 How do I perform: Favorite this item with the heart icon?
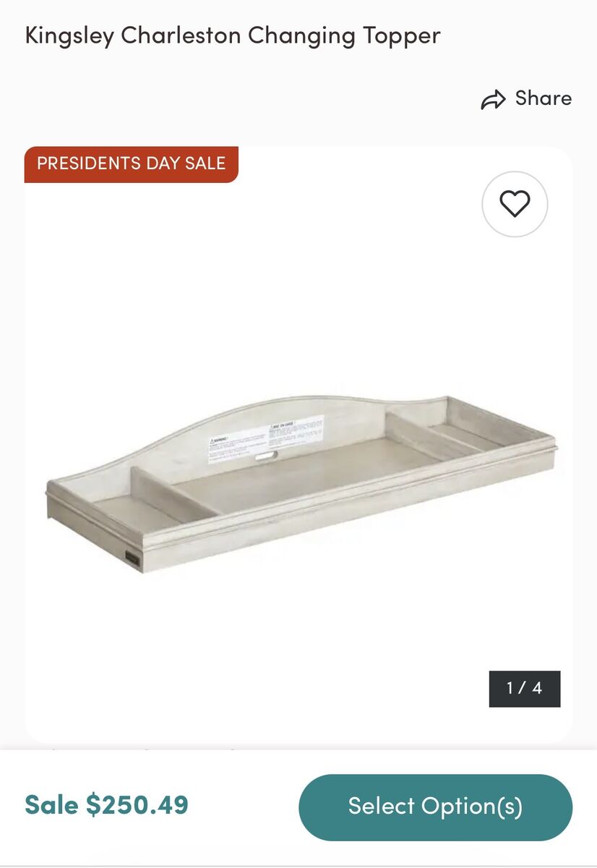(x=515, y=204)
